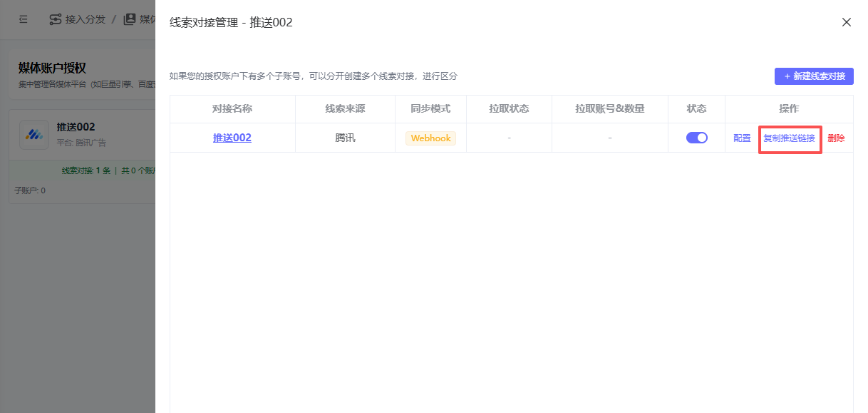Click the 媒体 breadcrumb icon
The width and height of the screenshot is (868, 413).
pos(130,19)
